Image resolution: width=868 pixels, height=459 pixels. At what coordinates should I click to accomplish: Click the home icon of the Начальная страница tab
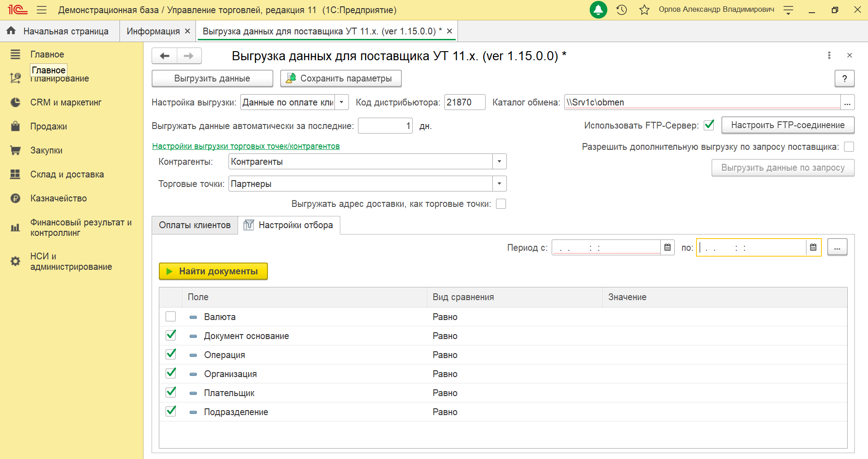pyautogui.click(x=11, y=31)
